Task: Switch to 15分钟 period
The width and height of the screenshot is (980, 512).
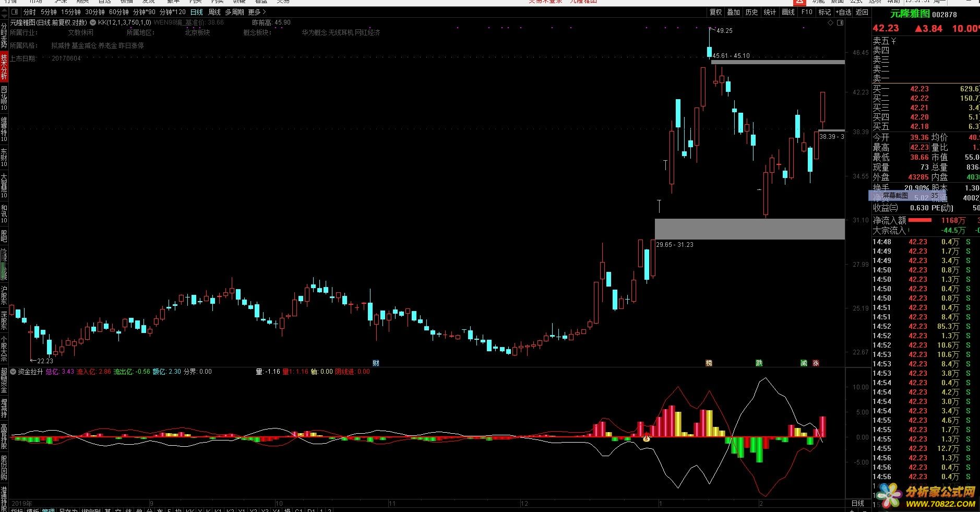Action: (x=71, y=11)
